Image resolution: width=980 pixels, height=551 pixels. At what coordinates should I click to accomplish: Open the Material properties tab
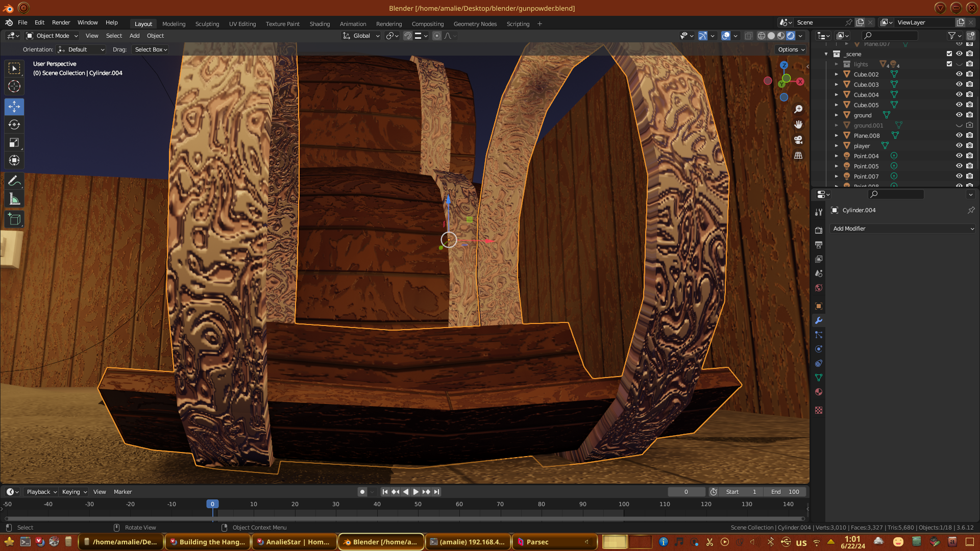(x=819, y=392)
